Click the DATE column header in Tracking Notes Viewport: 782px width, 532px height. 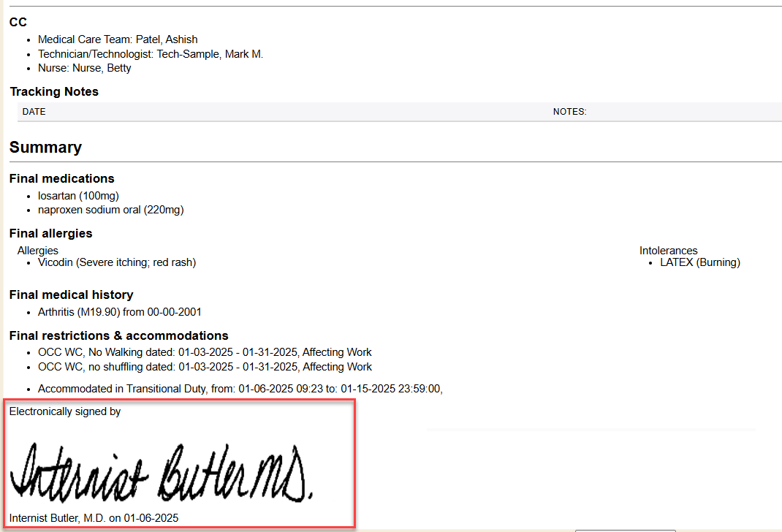click(x=34, y=112)
